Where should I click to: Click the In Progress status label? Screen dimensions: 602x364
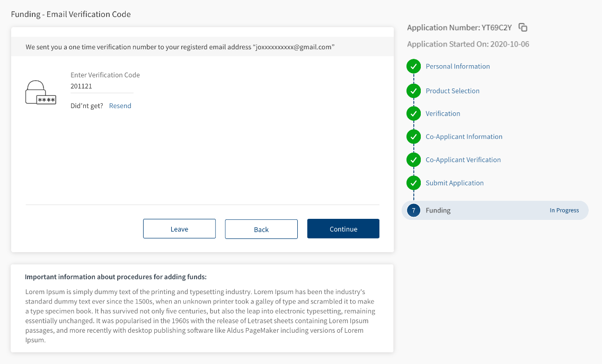564,210
